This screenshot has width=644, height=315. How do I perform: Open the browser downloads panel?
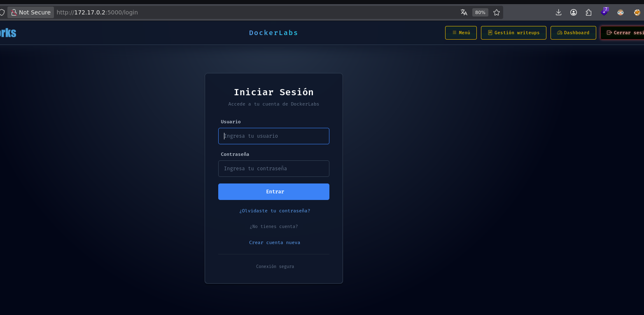point(559,12)
